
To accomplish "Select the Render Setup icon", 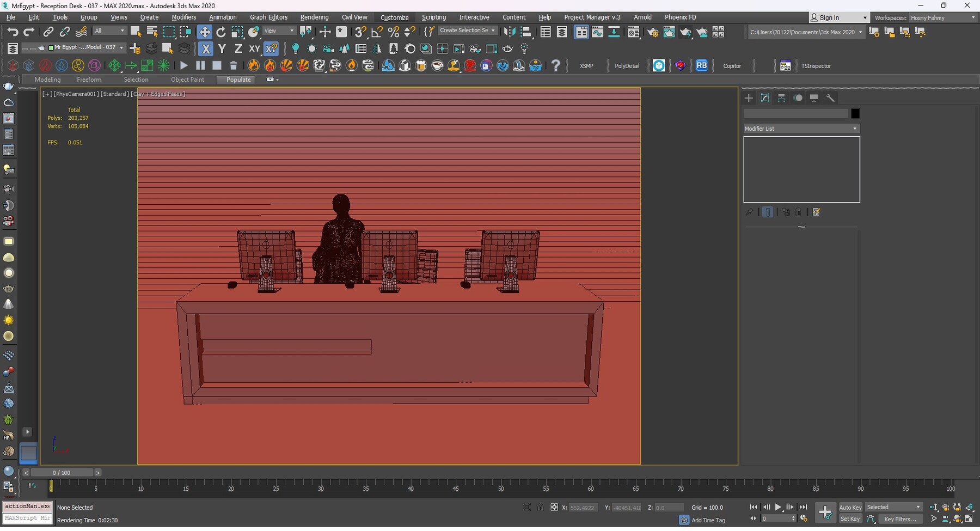I will point(653,32).
